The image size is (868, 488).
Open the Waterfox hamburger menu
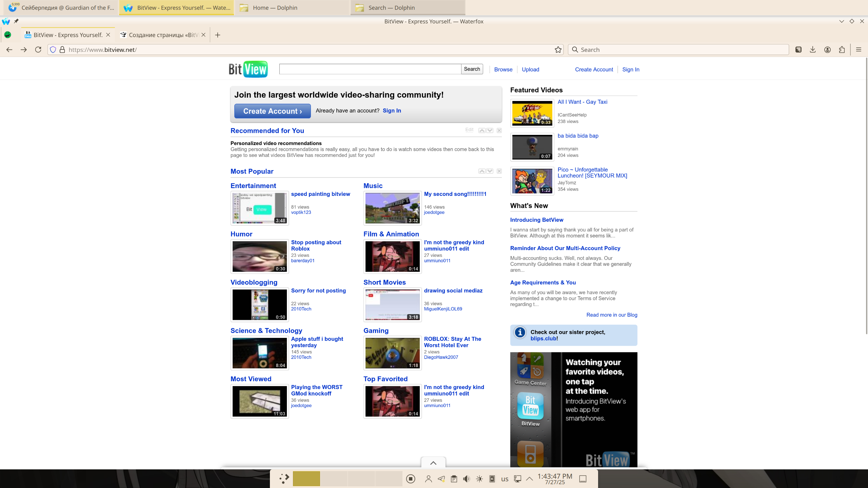click(859, 50)
